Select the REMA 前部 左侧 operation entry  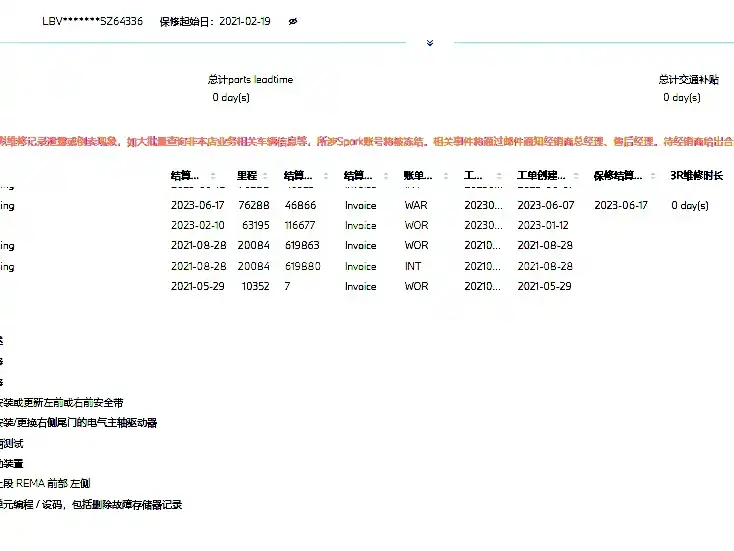(45, 484)
